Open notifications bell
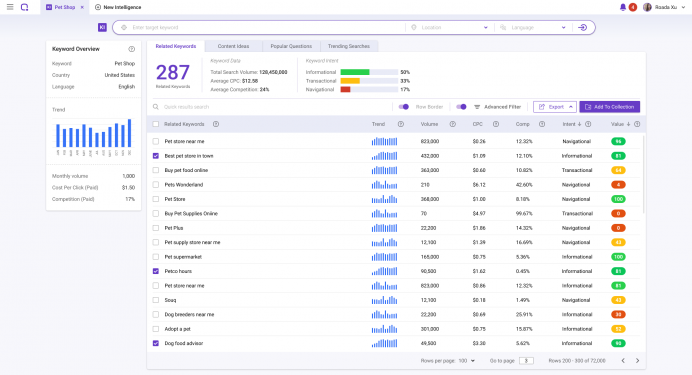 tap(623, 7)
